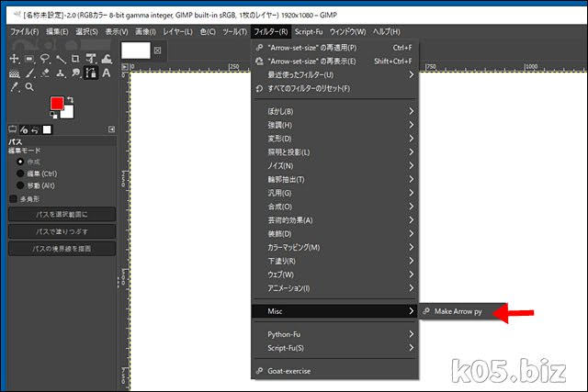Select the Paintbrush tool

coord(29,73)
